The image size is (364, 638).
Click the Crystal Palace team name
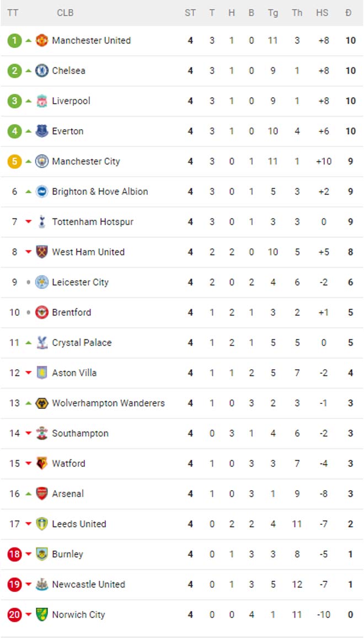coord(82,343)
